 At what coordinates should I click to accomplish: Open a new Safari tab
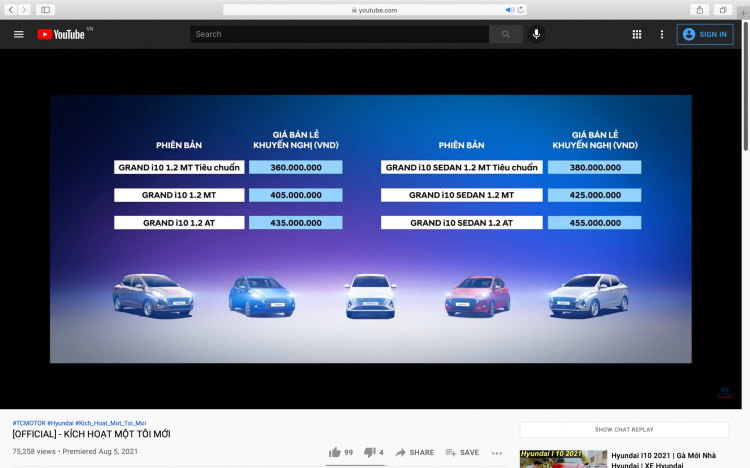743,13
